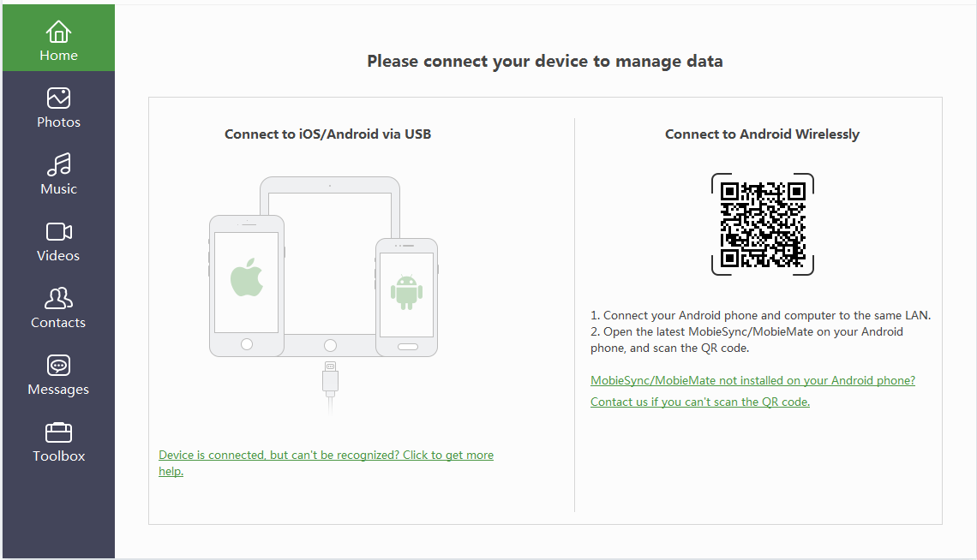Go to the Videos camera icon

pyautogui.click(x=58, y=232)
